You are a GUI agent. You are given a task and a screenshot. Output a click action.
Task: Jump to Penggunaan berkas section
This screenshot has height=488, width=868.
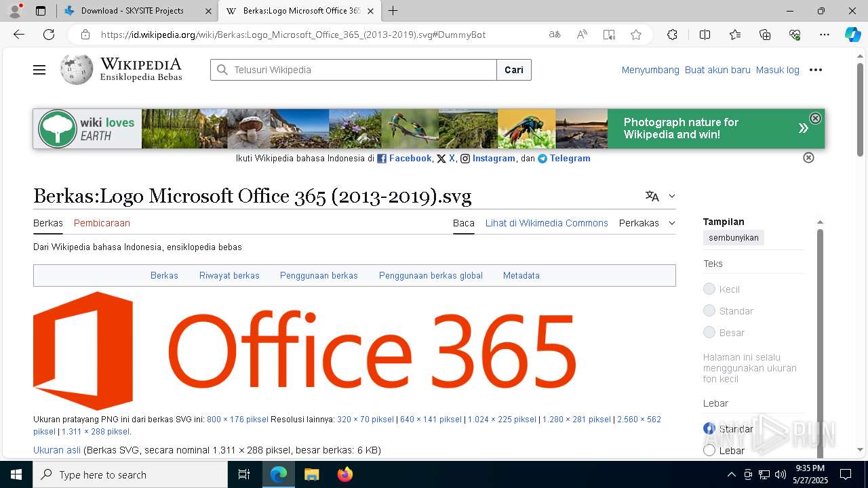(x=319, y=275)
